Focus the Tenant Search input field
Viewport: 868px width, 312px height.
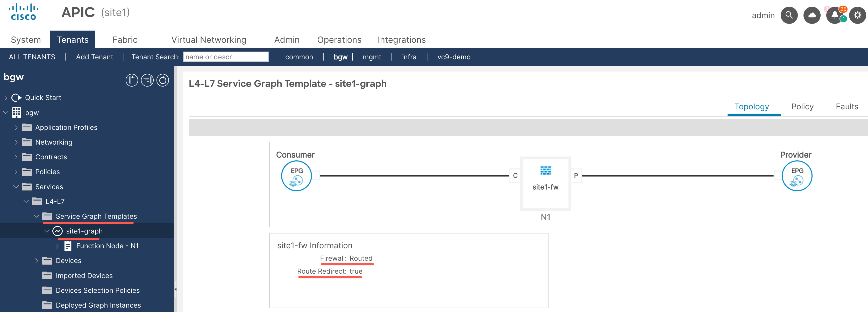coord(226,57)
